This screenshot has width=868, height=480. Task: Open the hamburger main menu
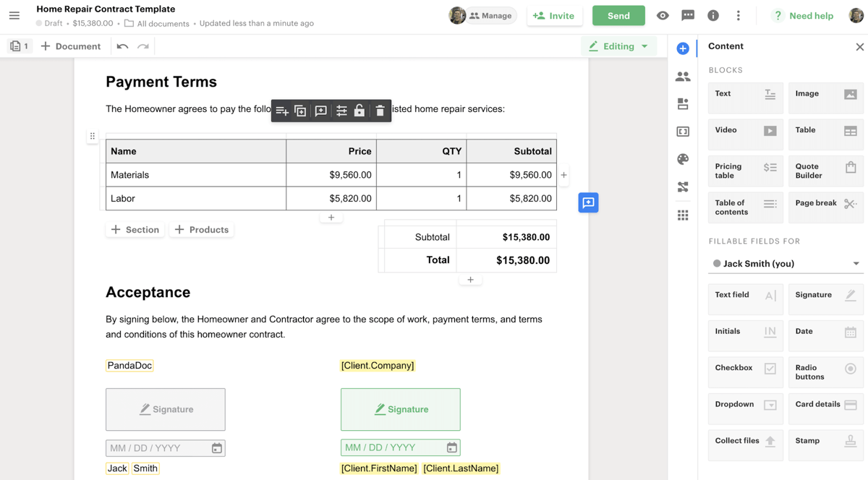14,15
